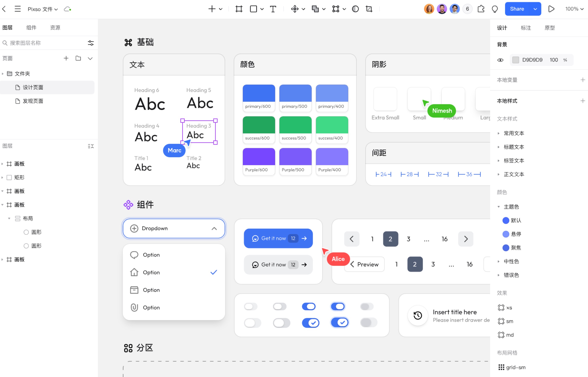
Task: Toggle second off switch in bottom row
Action: (x=281, y=323)
